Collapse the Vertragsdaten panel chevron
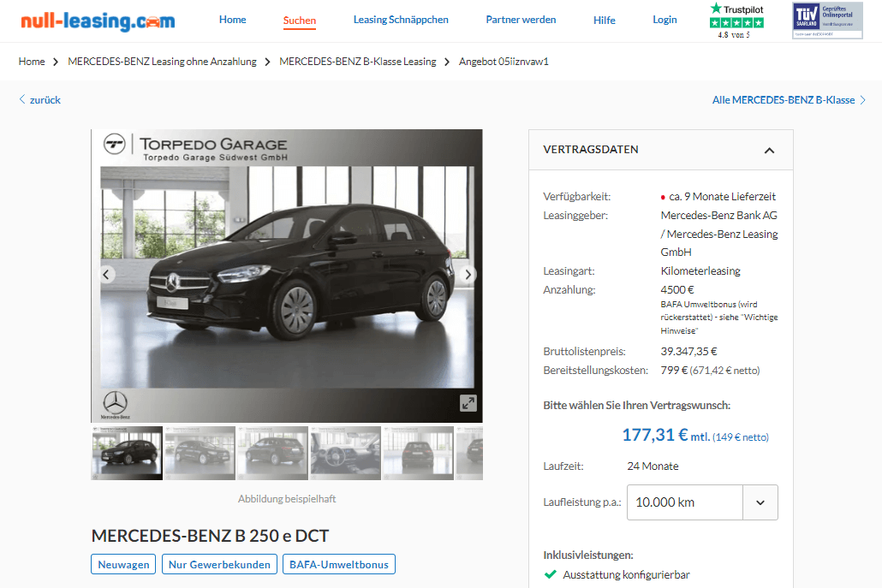The height and width of the screenshot is (588, 882). point(770,150)
